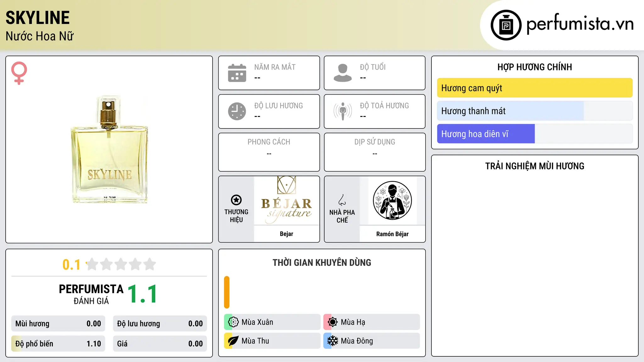
Task: Click the Ramón Béjar perfumer portrait
Action: [392, 200]
